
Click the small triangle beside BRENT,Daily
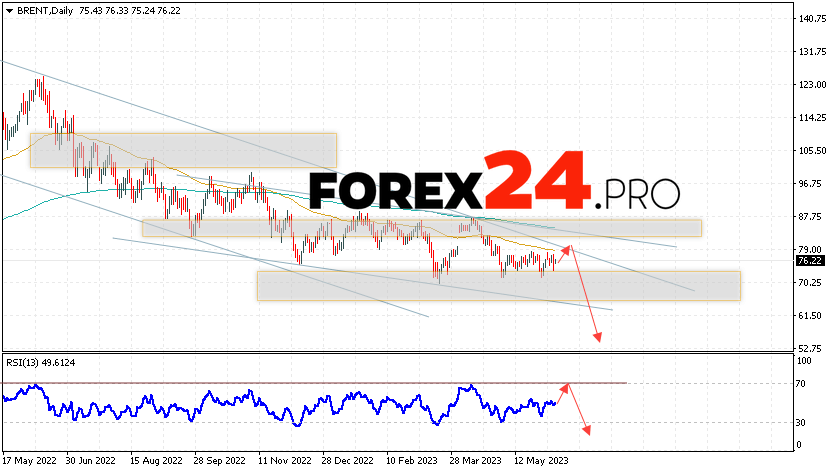[x=9, y=8]
